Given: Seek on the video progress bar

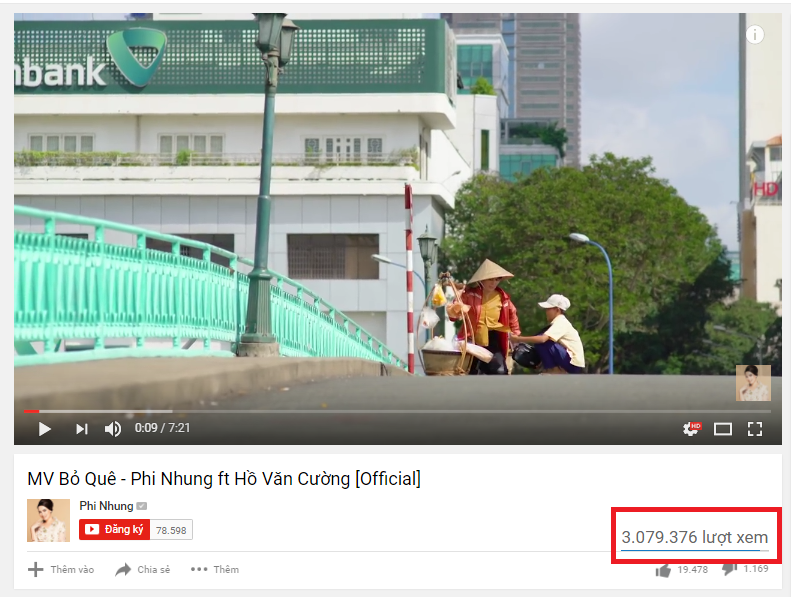Looking at the screenshot, I should 397,411.
